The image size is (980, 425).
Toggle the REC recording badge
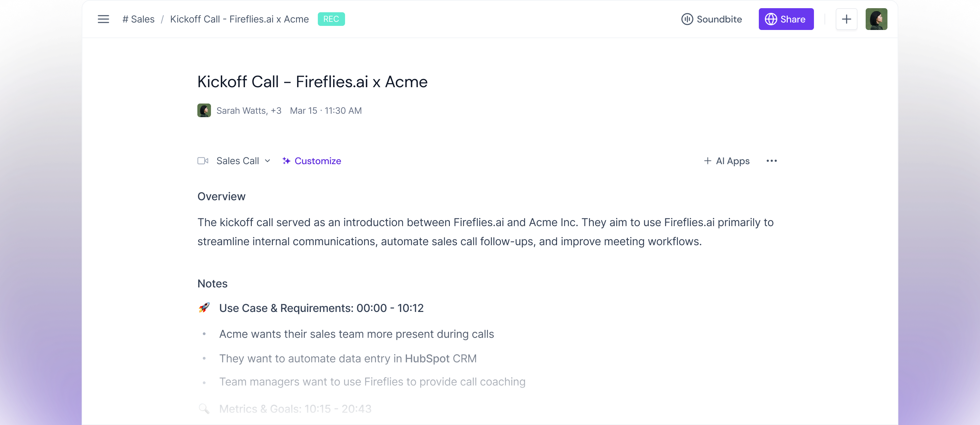(331, 19)
